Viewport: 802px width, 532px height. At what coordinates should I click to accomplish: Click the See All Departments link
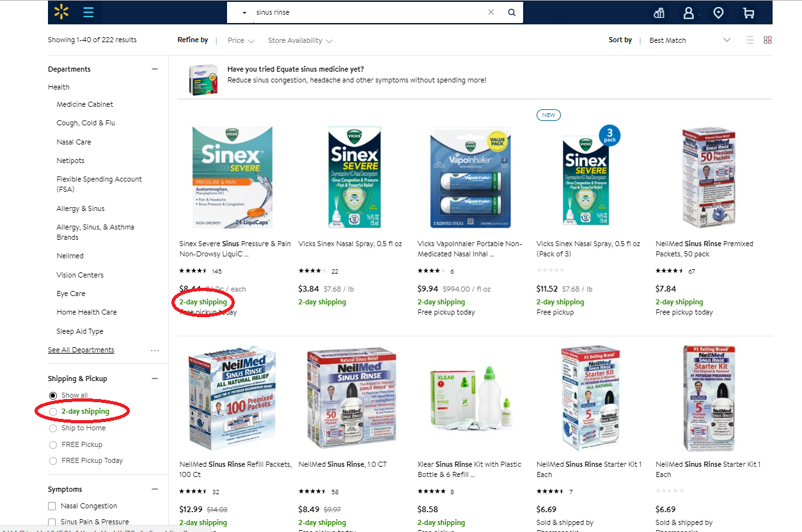[x=81, y=350]
